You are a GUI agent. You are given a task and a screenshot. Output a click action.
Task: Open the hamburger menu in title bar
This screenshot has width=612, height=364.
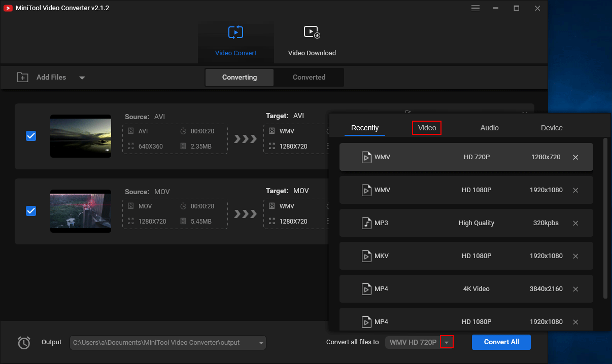(475, 8)
